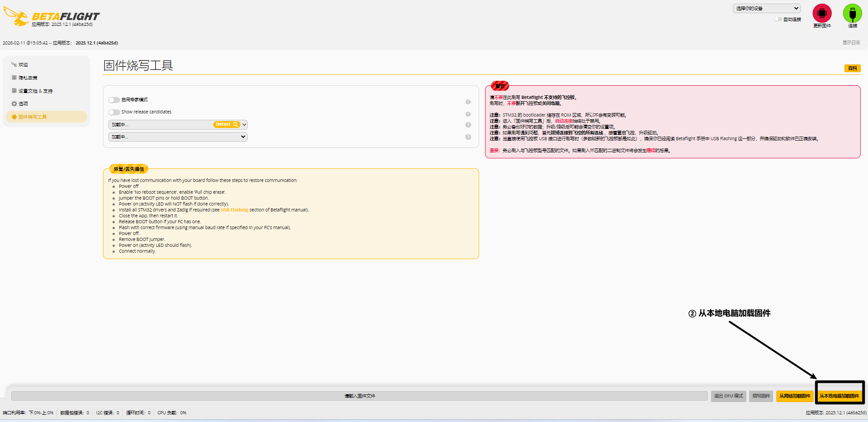Click help icon beside the second 加载中 dropdown
Image resolution: width=868 pixels, height=422 pixels.
click(468, 137)
